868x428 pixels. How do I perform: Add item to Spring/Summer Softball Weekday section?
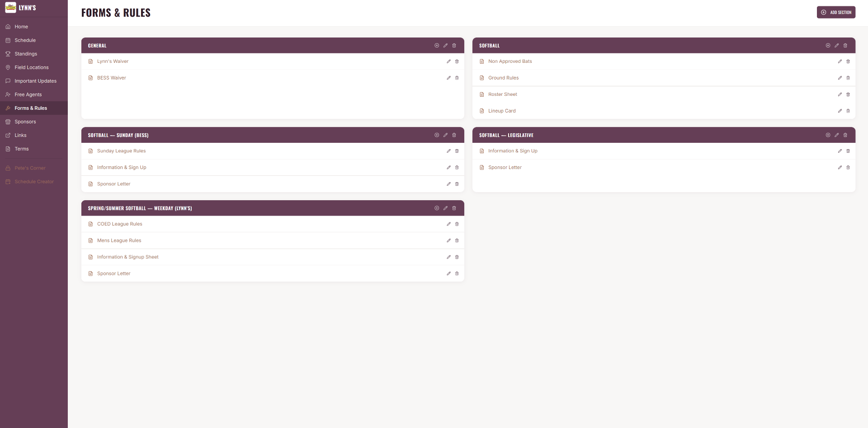pos(437,208)
